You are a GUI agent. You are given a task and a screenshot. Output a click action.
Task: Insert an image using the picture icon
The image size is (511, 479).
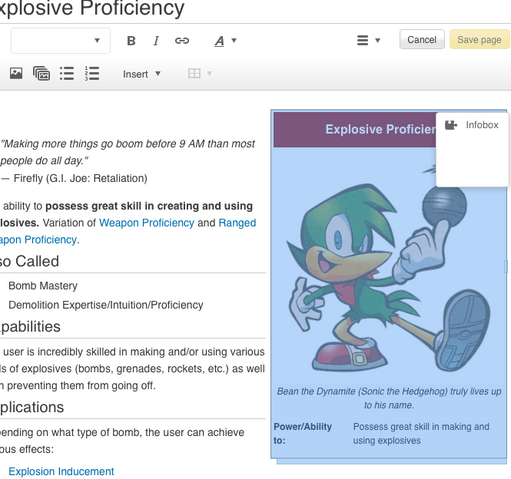pos(16,73)
